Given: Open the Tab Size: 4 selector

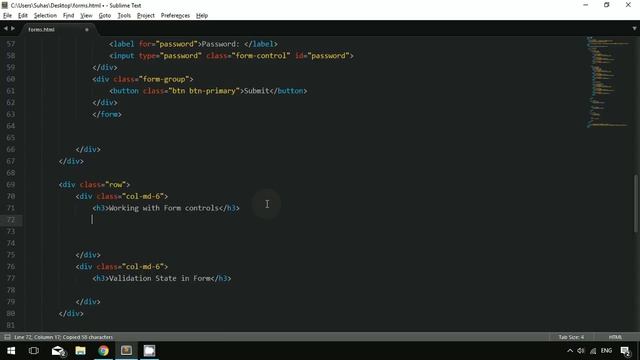Looking at the screenshot, I should 571,337.
